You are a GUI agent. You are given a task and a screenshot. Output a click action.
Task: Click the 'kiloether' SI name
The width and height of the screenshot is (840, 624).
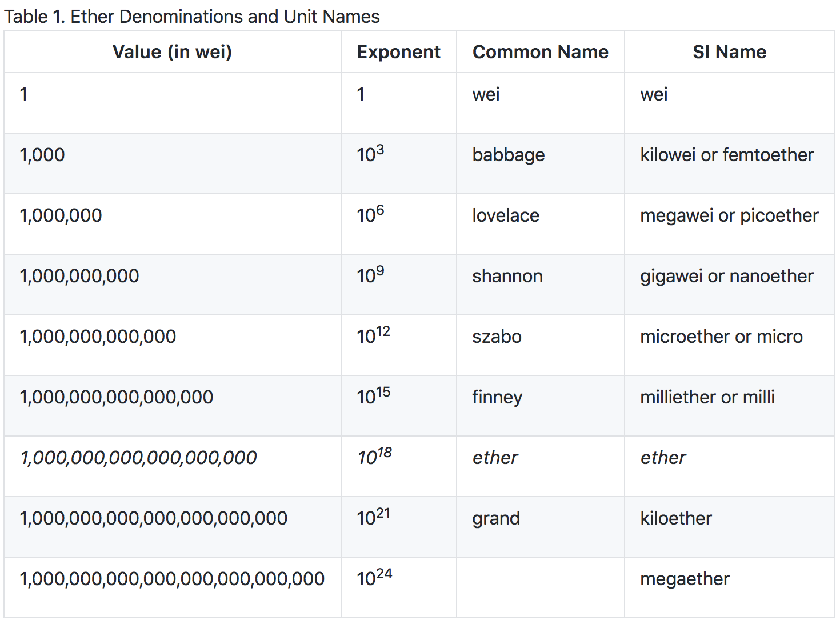pyautogui.click(x=676, y=518)
